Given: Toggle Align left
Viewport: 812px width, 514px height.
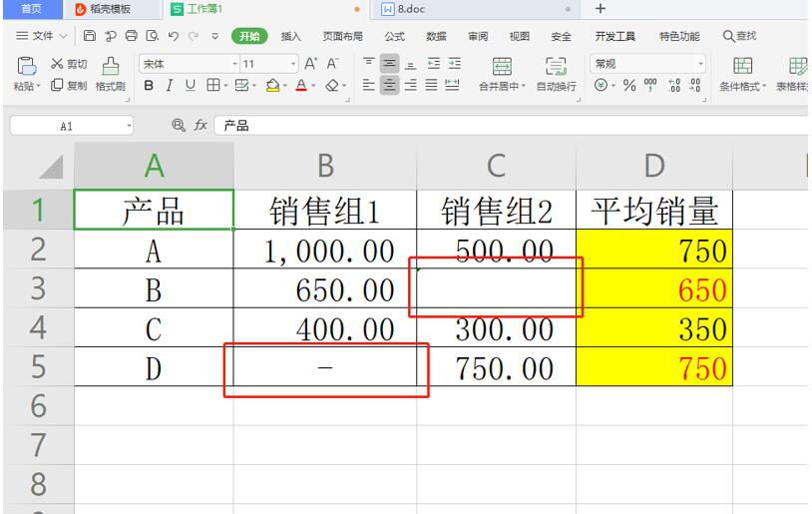Looking at the screenshot, I should click(x=369, y=85).
